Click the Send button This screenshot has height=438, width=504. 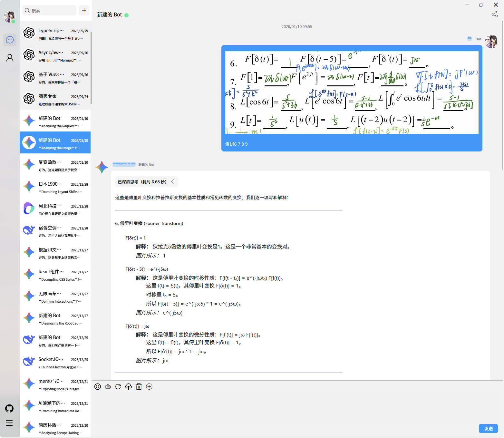(x=488, y=428)
